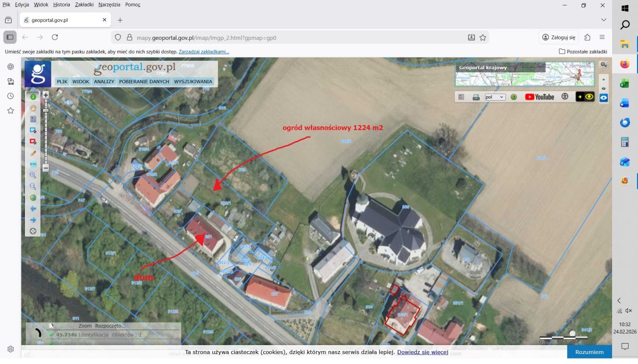Accept cookies with Rozumiem button
The image size is (638, 364).
(x=590, y=352)
